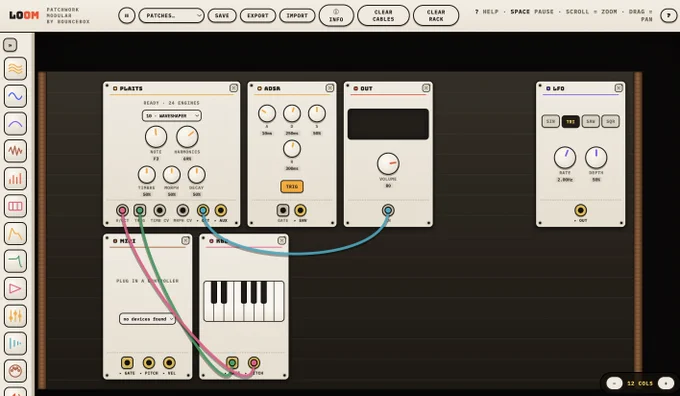680x396 pixels.
Task: Add the green filter curve module
Action: [15, 261]
